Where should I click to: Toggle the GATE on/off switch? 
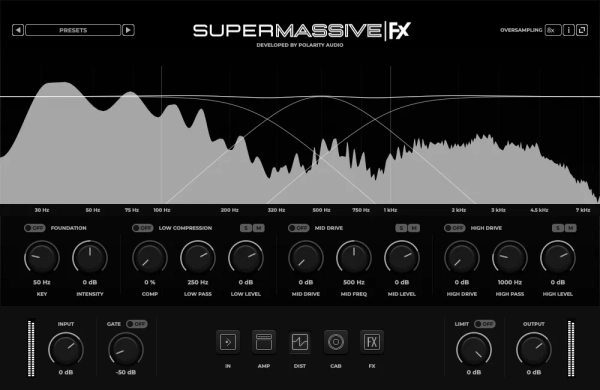[x=137, y=324]
